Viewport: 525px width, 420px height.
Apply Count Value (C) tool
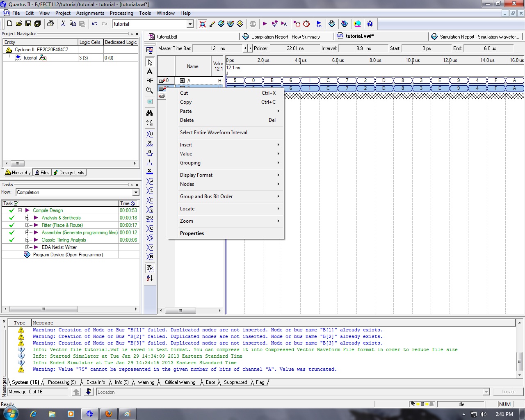pyautogui.click(x=150, y=228)
